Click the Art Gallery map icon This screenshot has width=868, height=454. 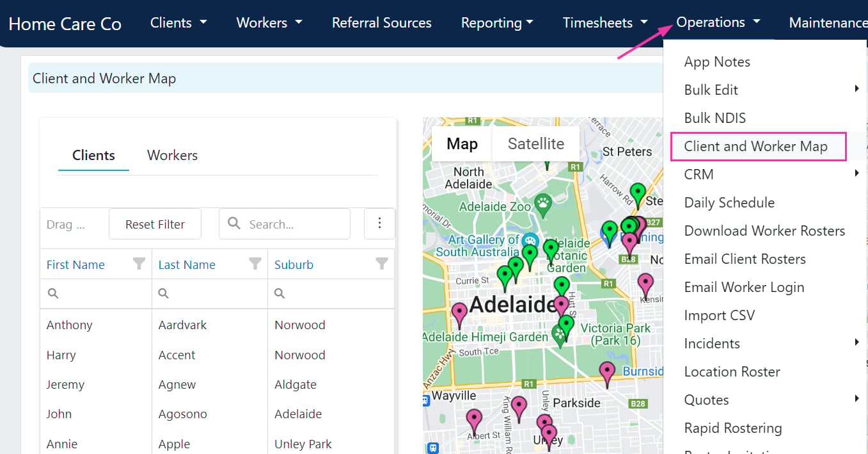(530, 241)
